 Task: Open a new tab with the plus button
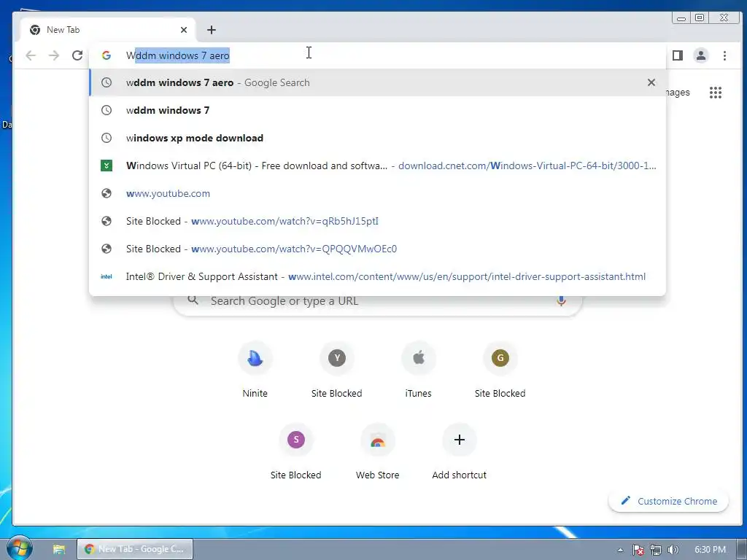[x=212, y=30]
